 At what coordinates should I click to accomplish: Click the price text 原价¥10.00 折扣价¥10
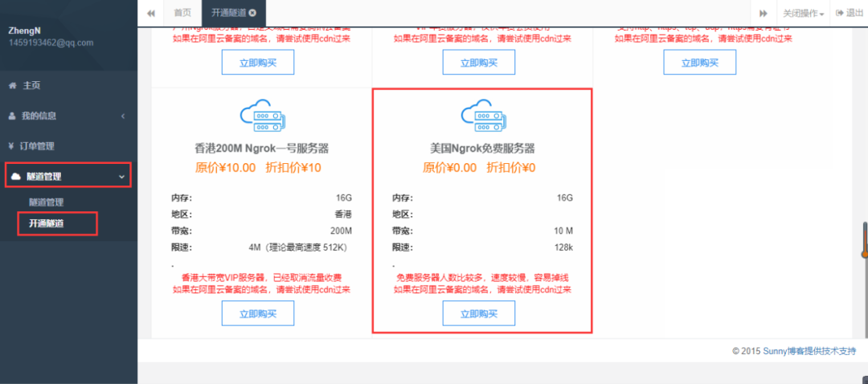[x=258, y=168]
